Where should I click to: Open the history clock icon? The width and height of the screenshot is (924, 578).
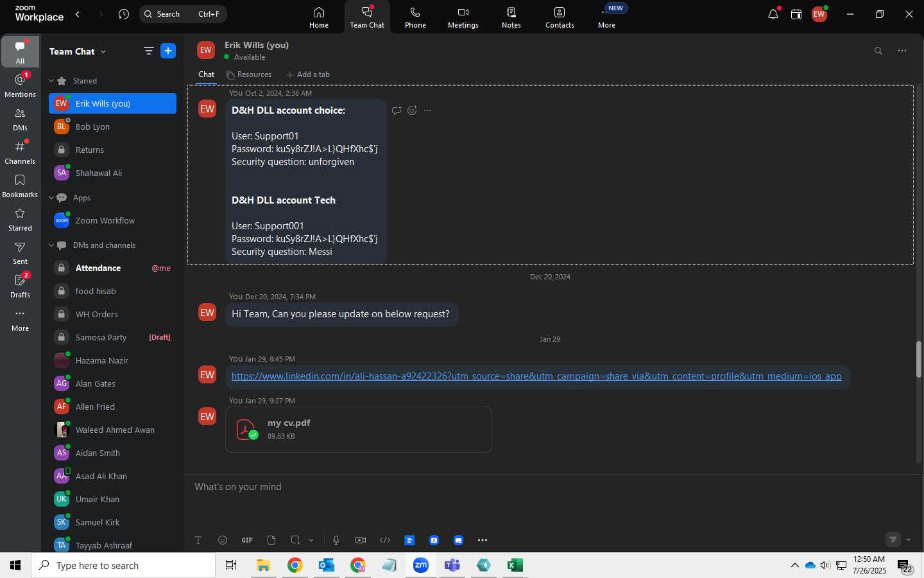[124, 14]
